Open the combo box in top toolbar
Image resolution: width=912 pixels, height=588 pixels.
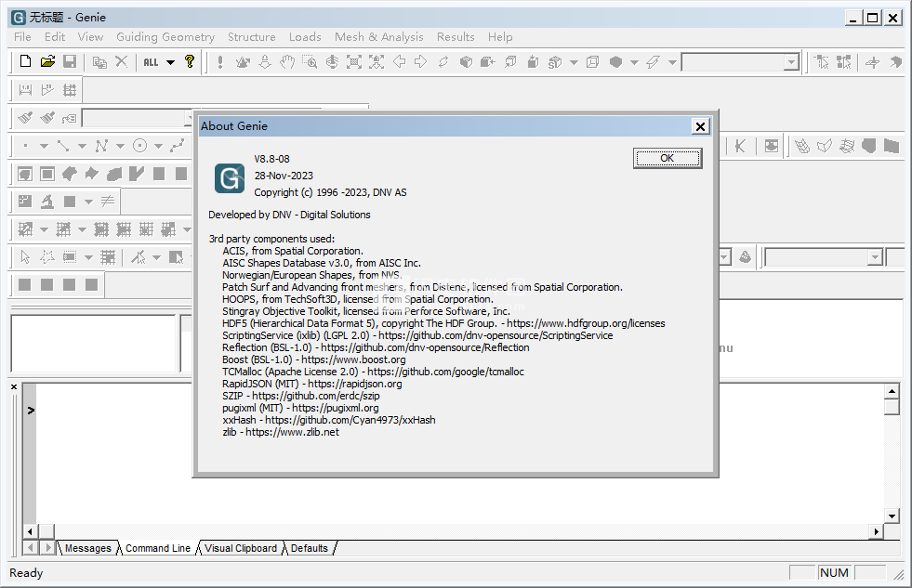pyautogui.click(x=791, y=62)
